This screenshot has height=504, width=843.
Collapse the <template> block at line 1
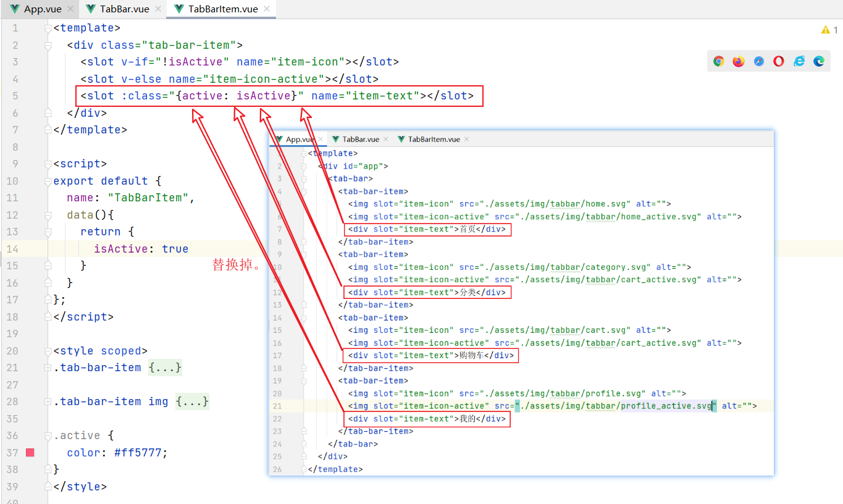[48, 28]
